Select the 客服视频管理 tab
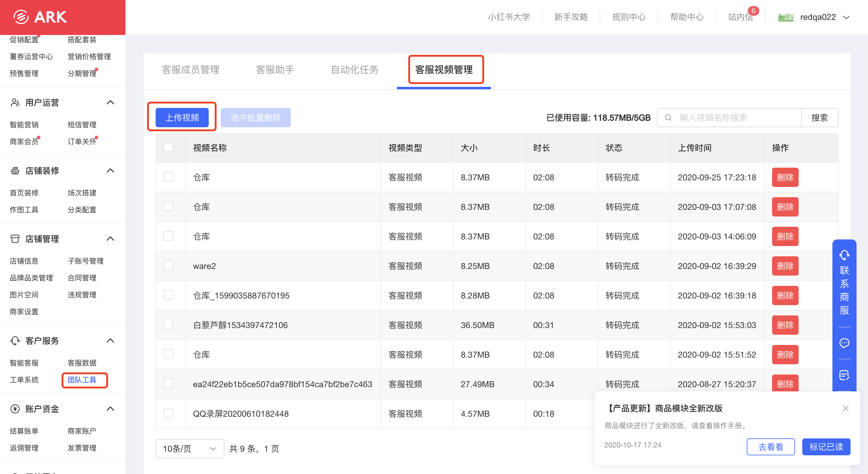This screenshot has width=868, height=474. tap(444, 70)
